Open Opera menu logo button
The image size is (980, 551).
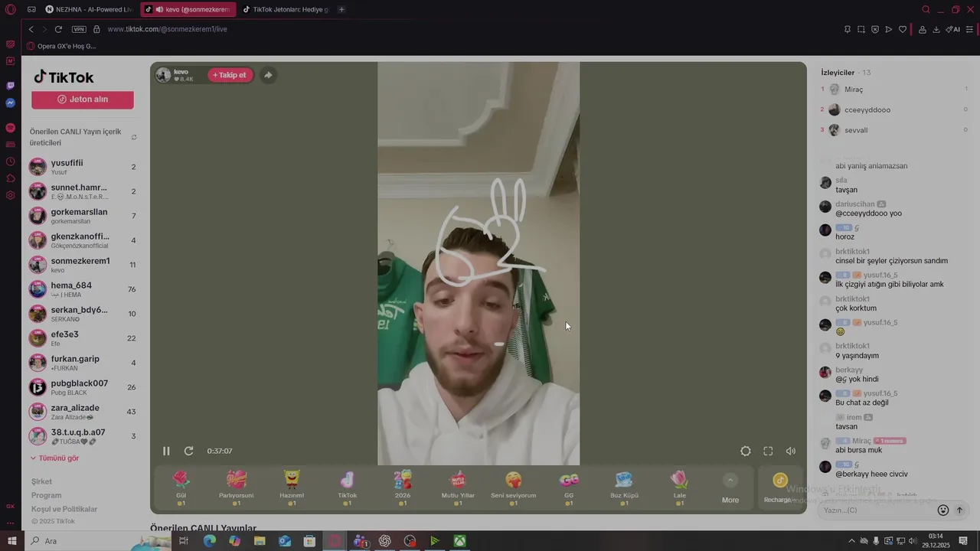[10, 9]
